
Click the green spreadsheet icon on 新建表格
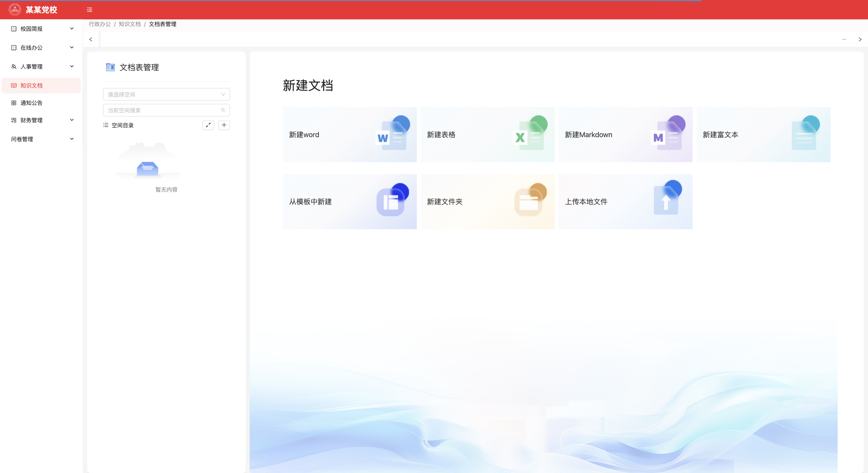[x=530, y=133]
